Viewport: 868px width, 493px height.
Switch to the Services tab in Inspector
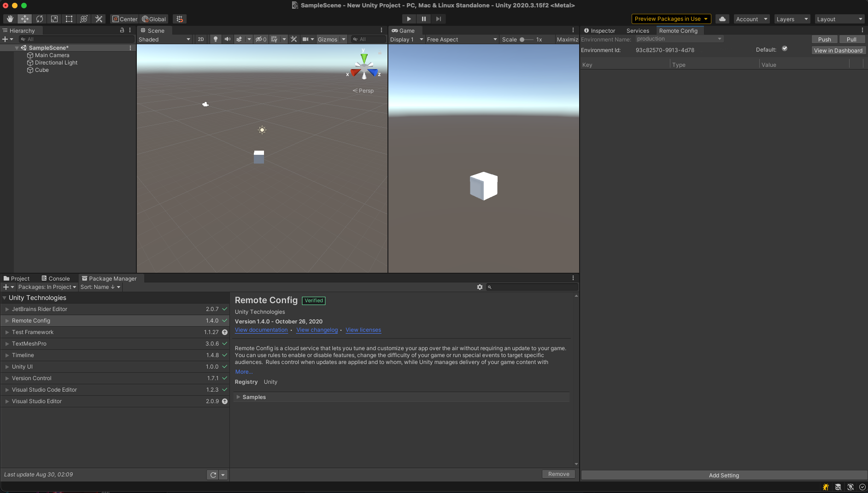point(638,30)
